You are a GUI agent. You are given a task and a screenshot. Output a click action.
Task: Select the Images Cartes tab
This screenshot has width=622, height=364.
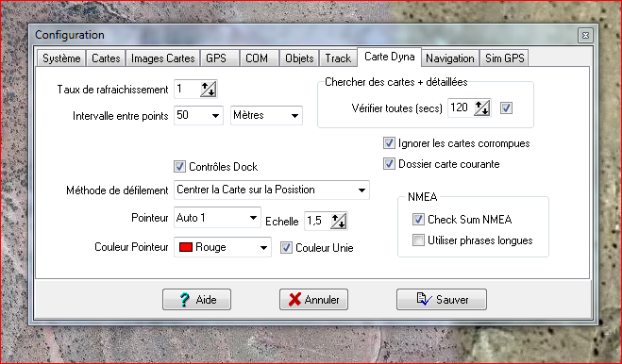[x=162, y=58]
